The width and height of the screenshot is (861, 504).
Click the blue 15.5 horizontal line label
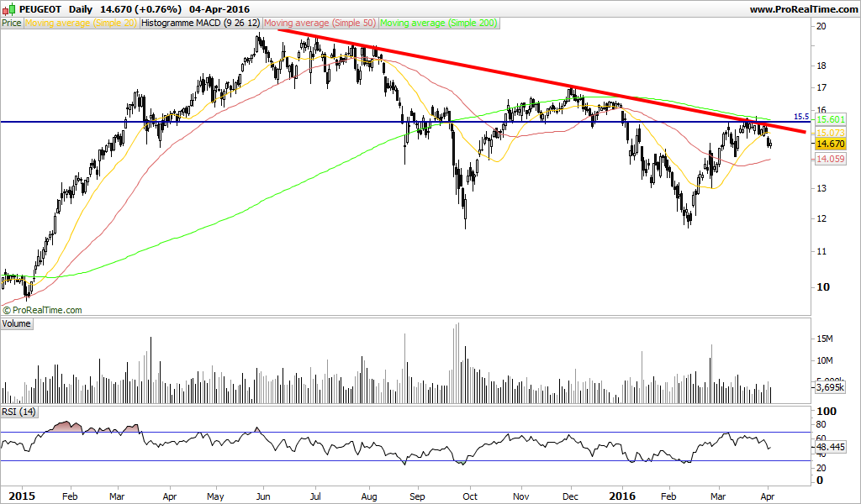pyautogui.click(x=801, y=117)
